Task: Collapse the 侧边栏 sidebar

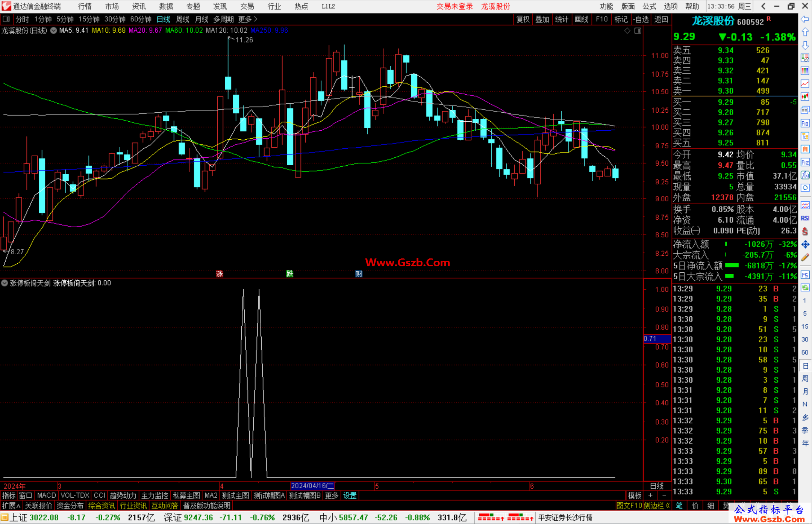Action: tap(657, 506)
